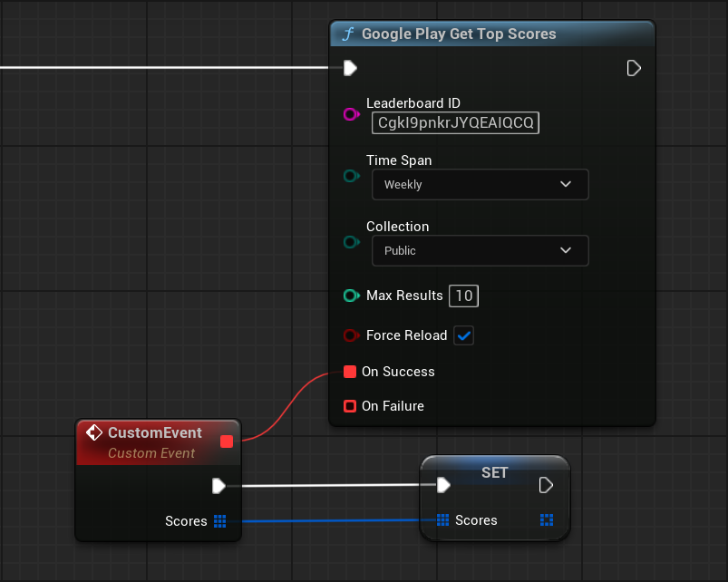Click the CustomEvent red delegate output pin
This screenshot has height=582, width=728.
pos(227,441)
